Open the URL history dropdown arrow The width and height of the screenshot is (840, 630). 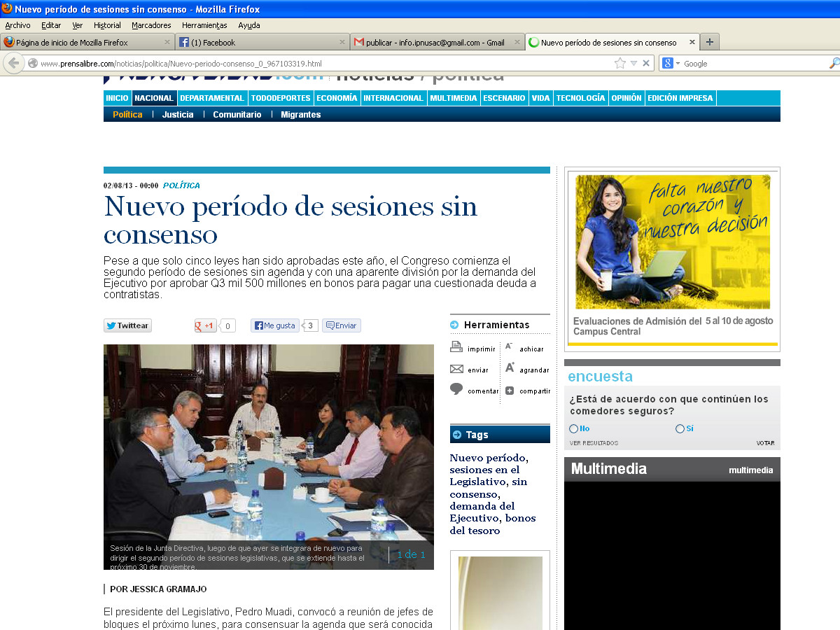633,63
